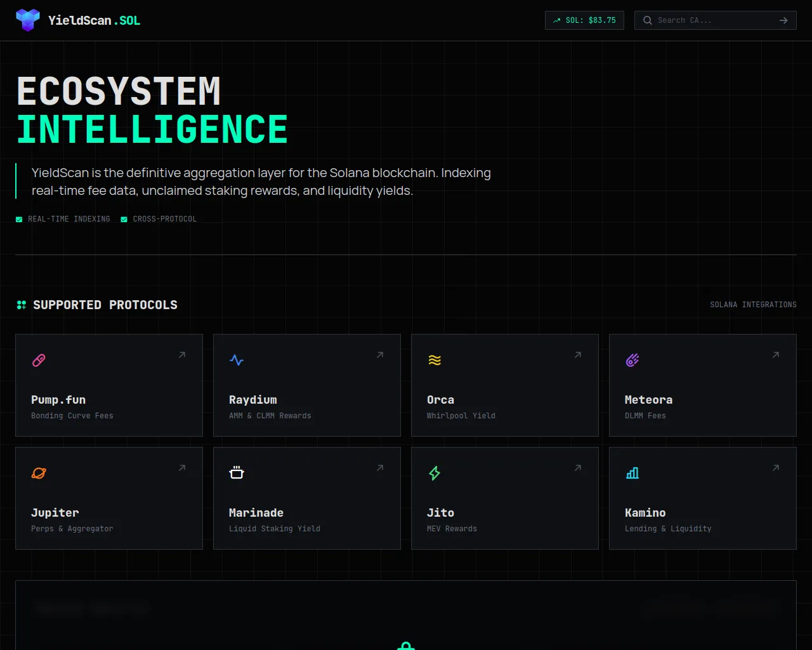Open the Pump.fun protocol card
Image resolution: width=812 pixels, height=650 pixels.
109,385
